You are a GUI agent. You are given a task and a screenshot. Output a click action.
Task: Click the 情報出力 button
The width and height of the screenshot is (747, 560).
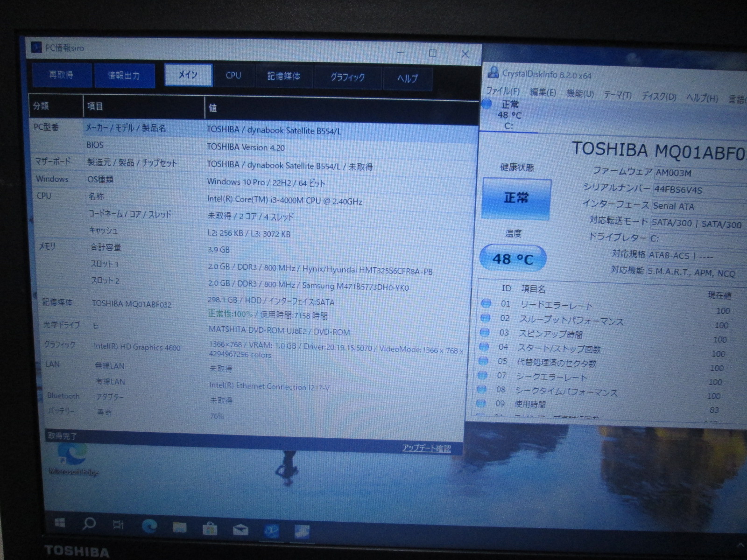(x=124, y=76)
